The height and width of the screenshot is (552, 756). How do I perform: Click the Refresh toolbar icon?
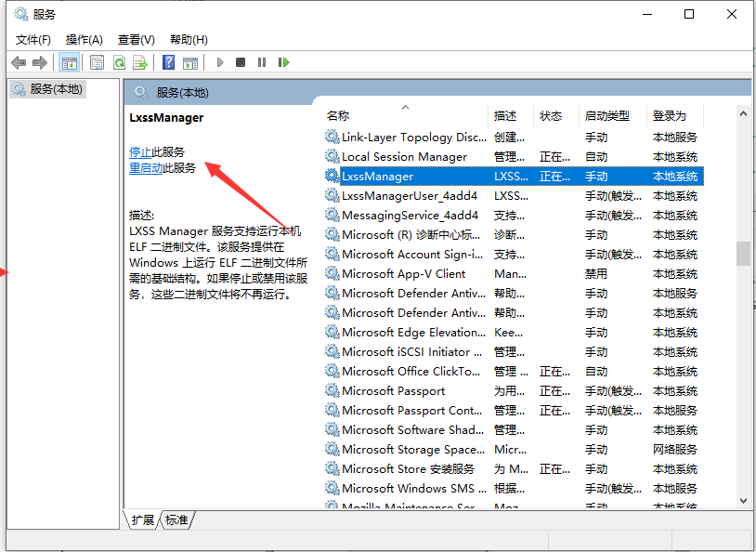(x=119, y=62)
